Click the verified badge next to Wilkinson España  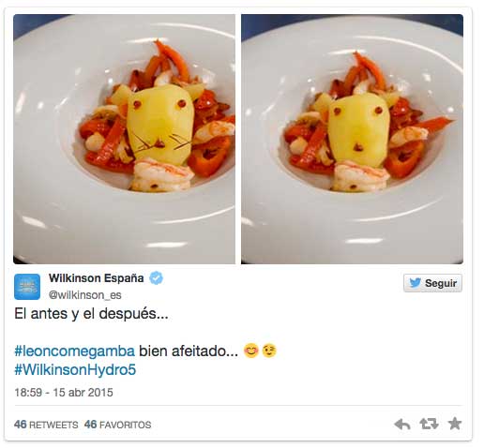click(x=156, y=277)
